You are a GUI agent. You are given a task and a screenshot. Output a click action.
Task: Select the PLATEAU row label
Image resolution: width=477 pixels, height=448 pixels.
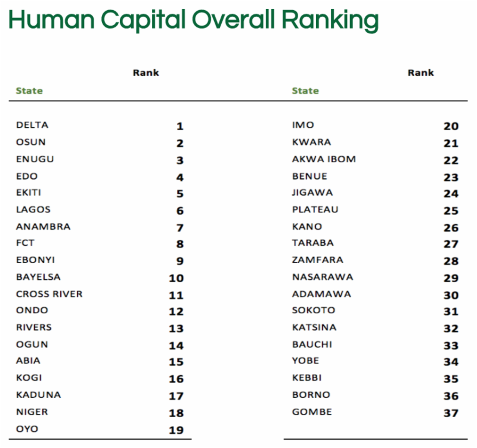coord(315,209)
